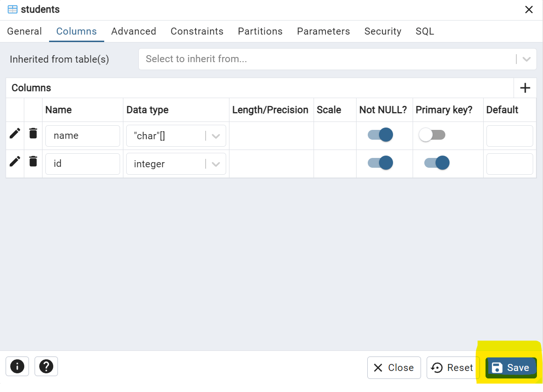Click the pencil icon for id row
This screenshot has height=392, width=543.
pyautogui.click(x=15, y=162)
